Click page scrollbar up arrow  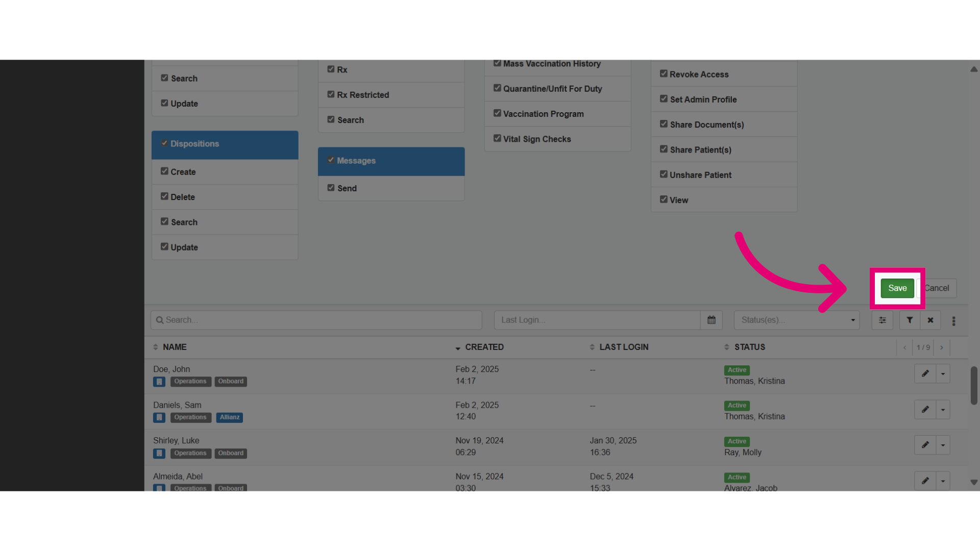(974, 69)
